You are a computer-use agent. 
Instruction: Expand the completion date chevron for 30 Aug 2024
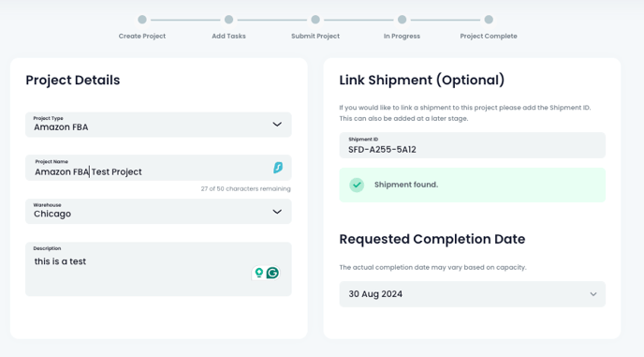(593, 294)
